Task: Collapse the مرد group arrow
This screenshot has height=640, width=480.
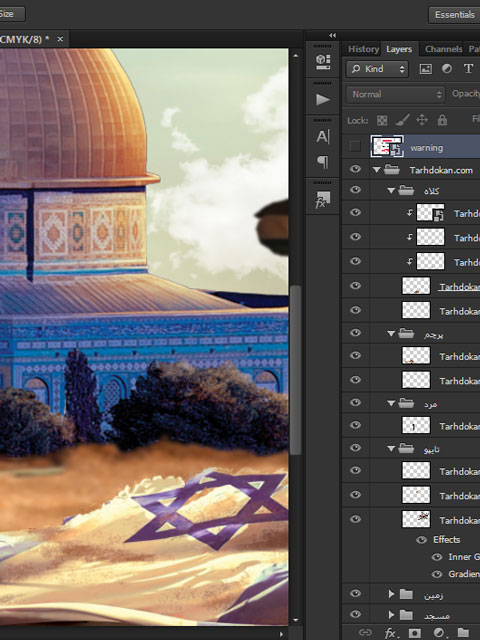Action: pos(391,403)
